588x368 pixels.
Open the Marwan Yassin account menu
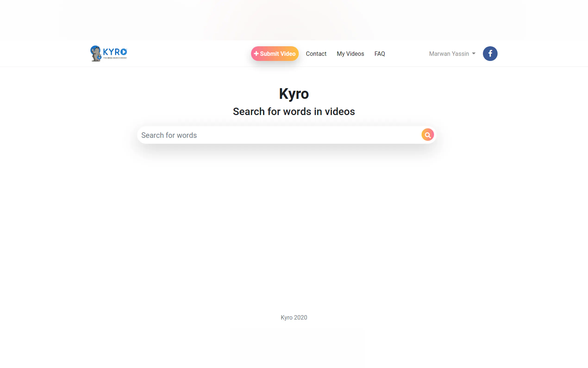coord(449,54)
